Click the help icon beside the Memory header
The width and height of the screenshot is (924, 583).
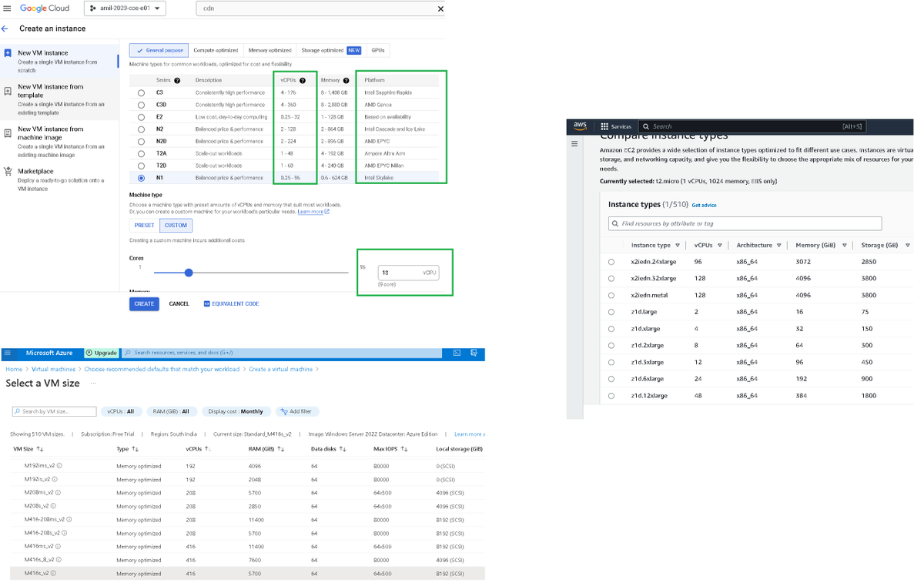tap(346, 80)
